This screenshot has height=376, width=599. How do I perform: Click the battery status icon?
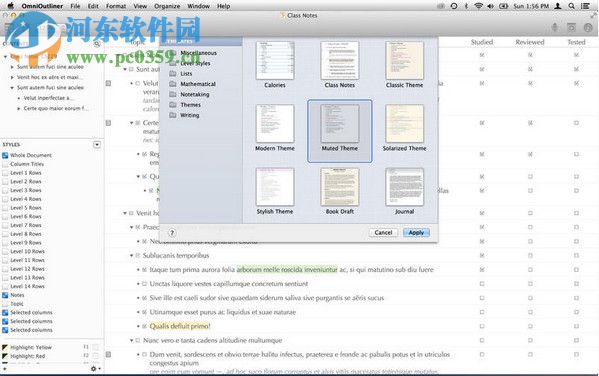(503, 6)
